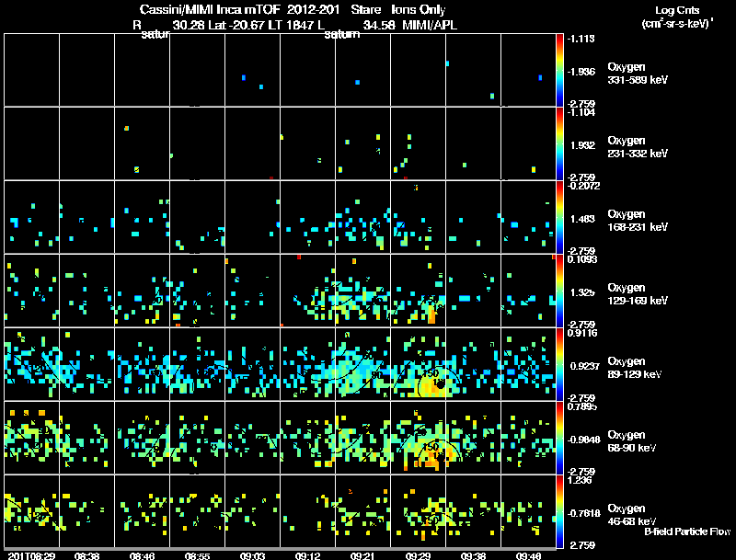The width and height of the screenshot is (736, 560).
Task: Click the 08:29 panel in the 68-90 keV row
Action: tap(31, 438)
